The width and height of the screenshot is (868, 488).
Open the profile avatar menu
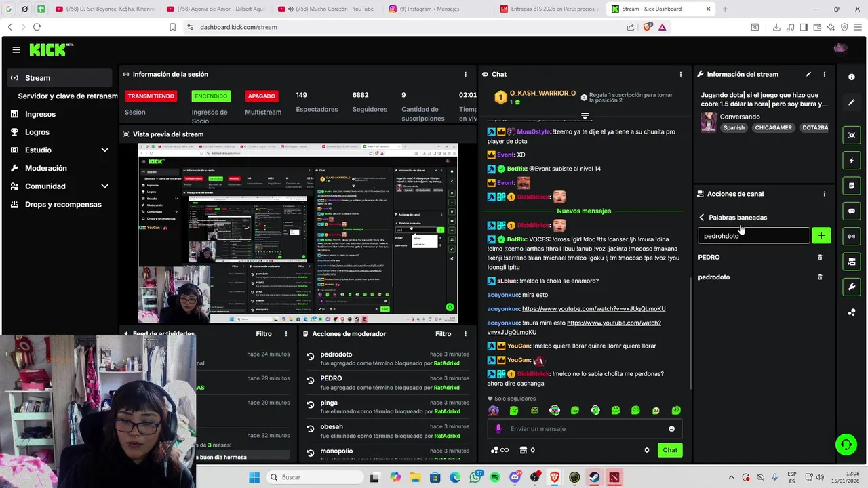point(841,49)
